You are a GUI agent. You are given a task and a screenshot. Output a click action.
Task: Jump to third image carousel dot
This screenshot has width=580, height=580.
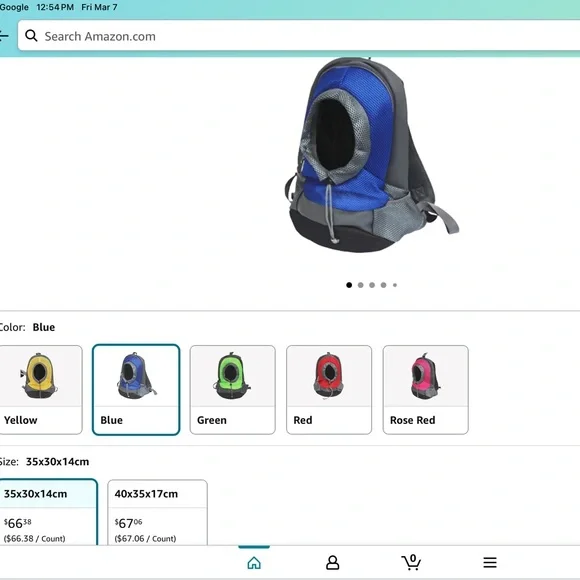tap(372, 285)
